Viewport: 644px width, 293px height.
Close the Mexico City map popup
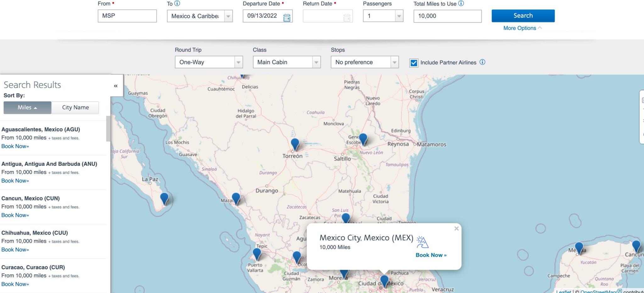[457, 229]
